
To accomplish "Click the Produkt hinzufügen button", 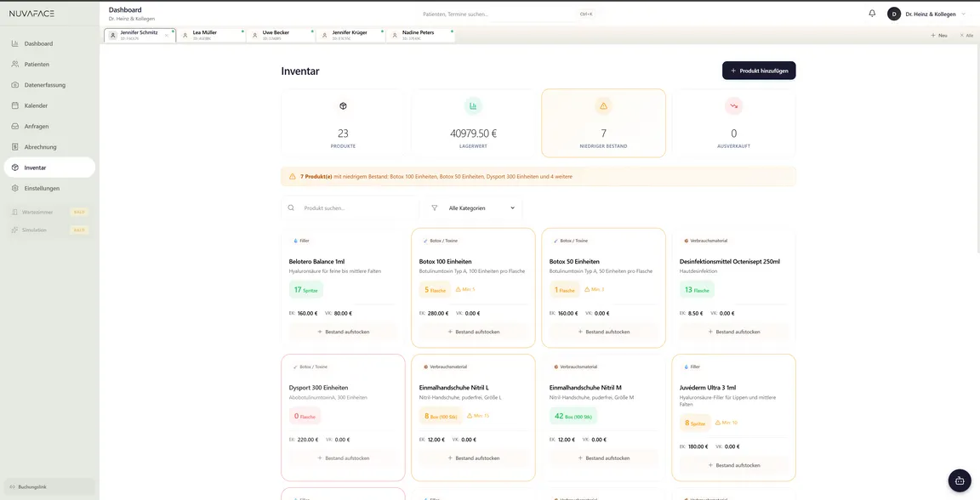I will (x=759, y=71).
